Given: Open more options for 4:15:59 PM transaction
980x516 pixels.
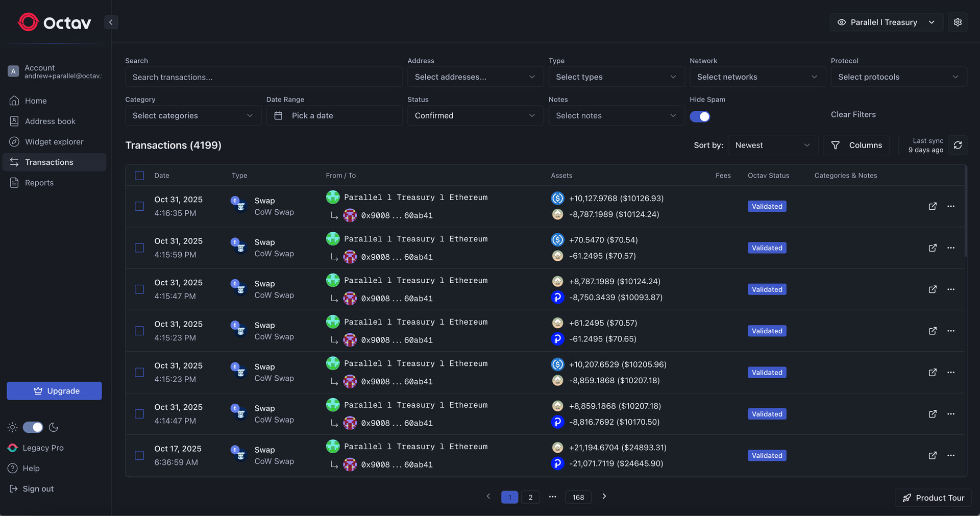Looking at the screenshot, I should tap(951, 248).
